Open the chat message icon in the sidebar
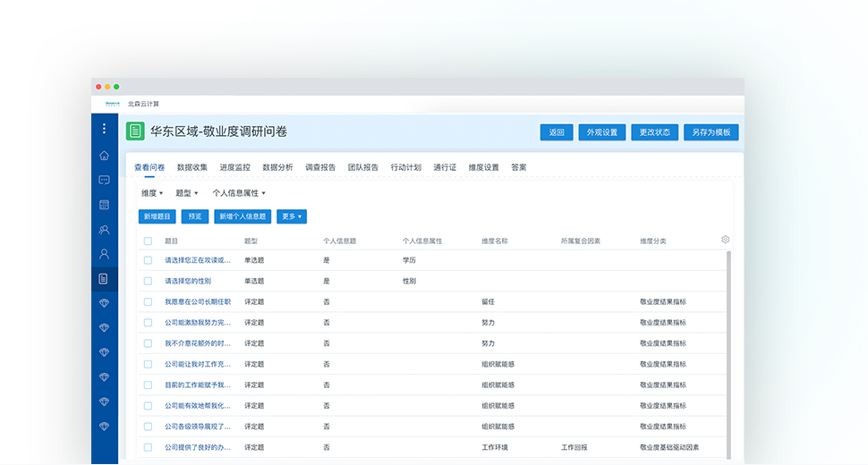Image resolution: width=868 pixels, height=465 pixels. click(x=104, y=181)
